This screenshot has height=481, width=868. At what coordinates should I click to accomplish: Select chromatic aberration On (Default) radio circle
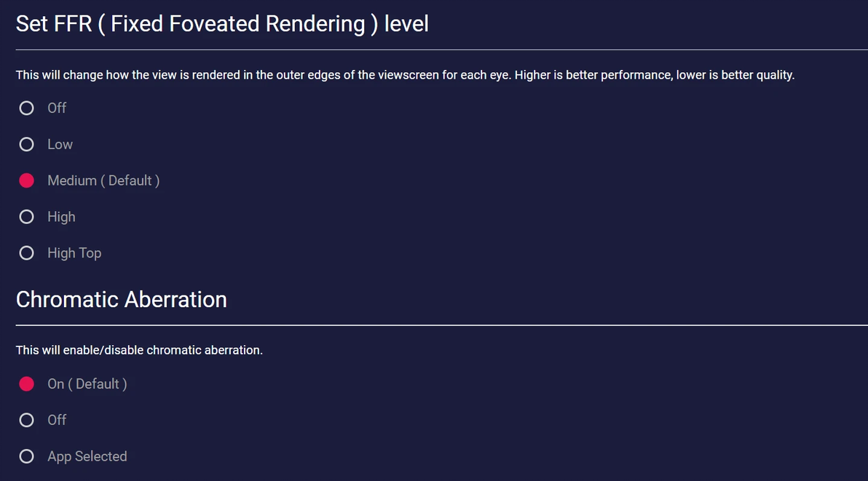27,384
